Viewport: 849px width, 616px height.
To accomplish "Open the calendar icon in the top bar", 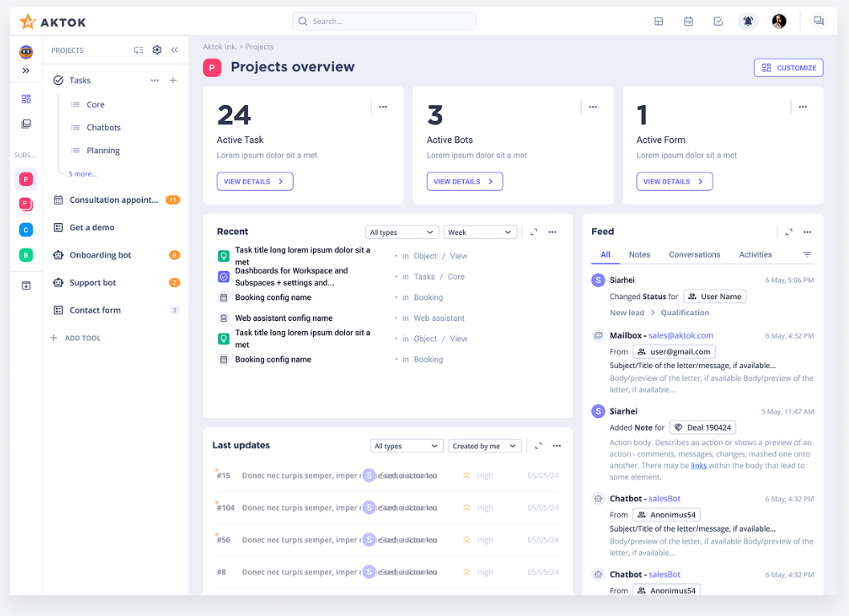I will 689,21.
